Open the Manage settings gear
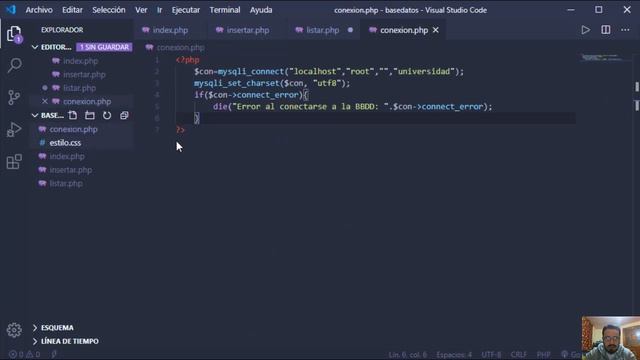The image size is (640, 360). coord(14,330)
